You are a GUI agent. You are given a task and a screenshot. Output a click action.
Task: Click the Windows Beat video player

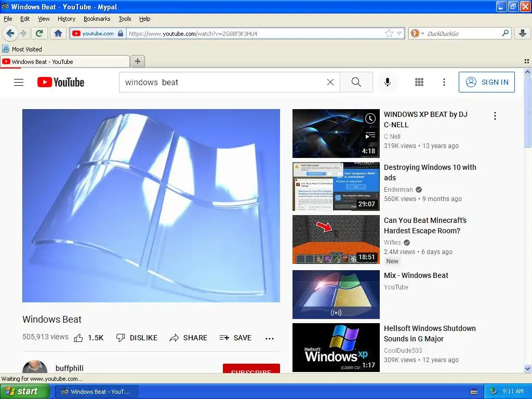[151, 206]
